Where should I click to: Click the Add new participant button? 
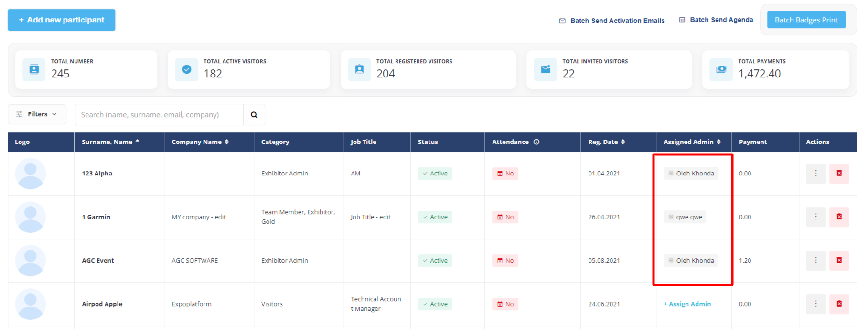tap(61, 20)
